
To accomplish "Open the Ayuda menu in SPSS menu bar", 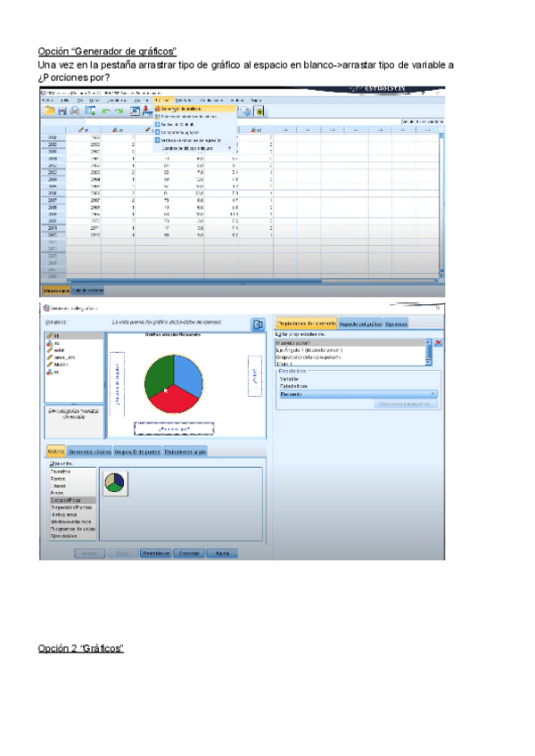I will pyautogui.click(x=256, y=100).
